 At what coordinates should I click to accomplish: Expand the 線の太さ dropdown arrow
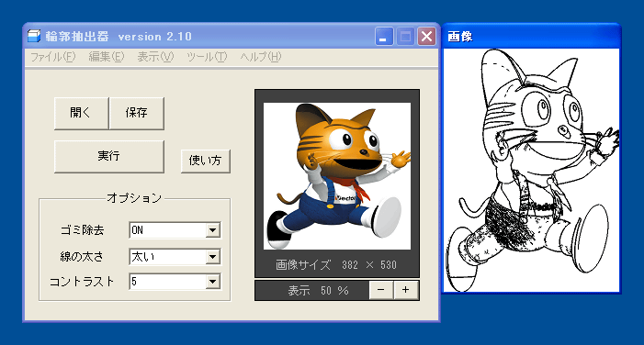213,257
